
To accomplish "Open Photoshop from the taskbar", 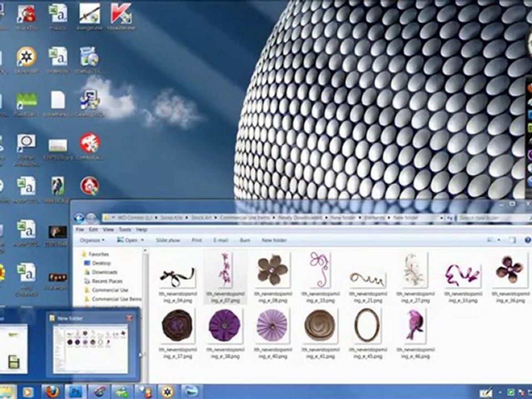I will tap(75, 392).
